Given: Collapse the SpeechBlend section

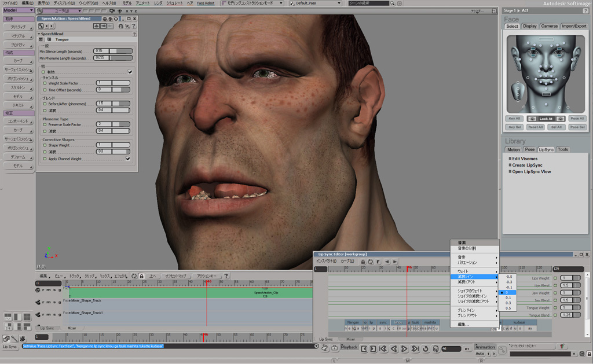Looking at the screenshot, I should [x=39, y=34].
